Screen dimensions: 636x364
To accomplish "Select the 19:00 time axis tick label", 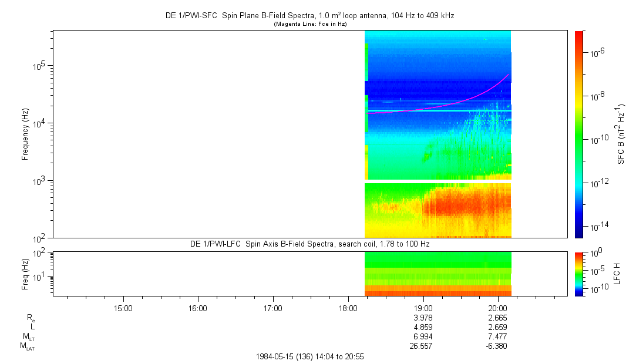I will point(423,308).
